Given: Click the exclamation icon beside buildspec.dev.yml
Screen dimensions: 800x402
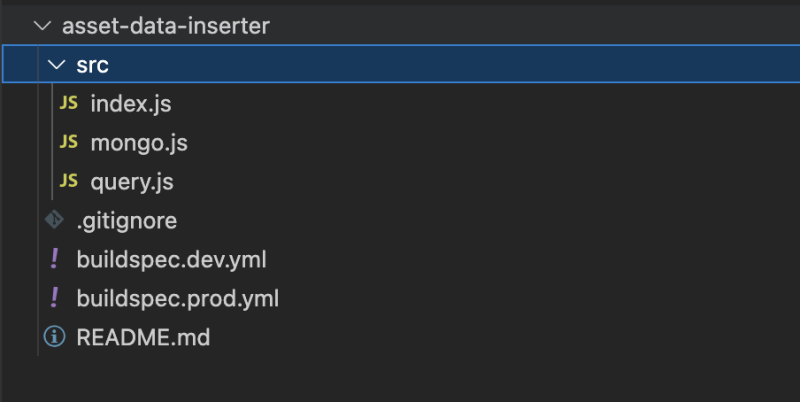Looking at the screenshot, I should coord(54,259).
